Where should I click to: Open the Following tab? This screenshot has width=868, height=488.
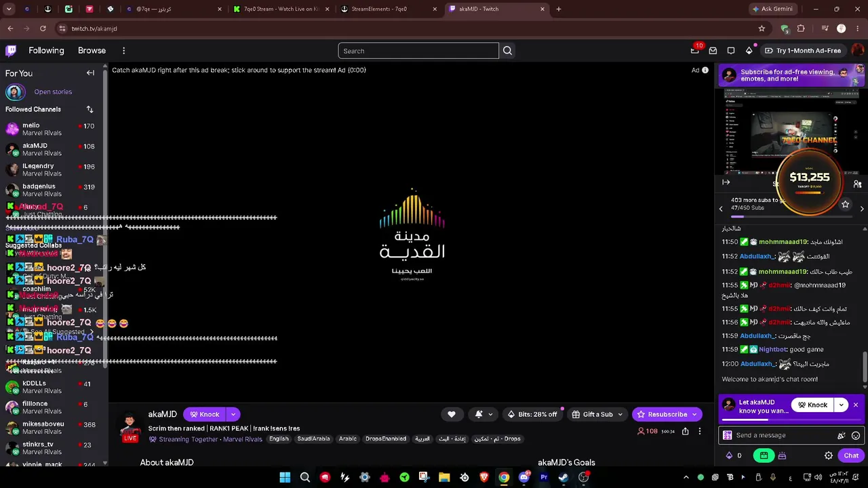pos(46,51)
